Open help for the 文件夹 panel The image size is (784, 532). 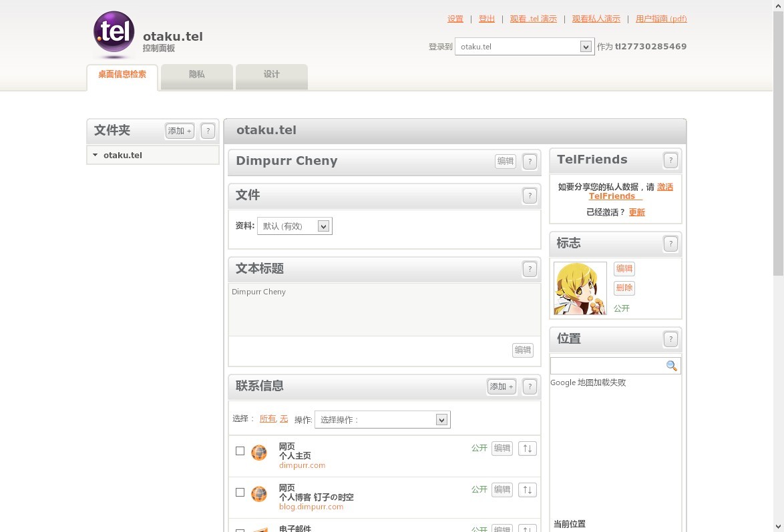(x=208, y=131)
